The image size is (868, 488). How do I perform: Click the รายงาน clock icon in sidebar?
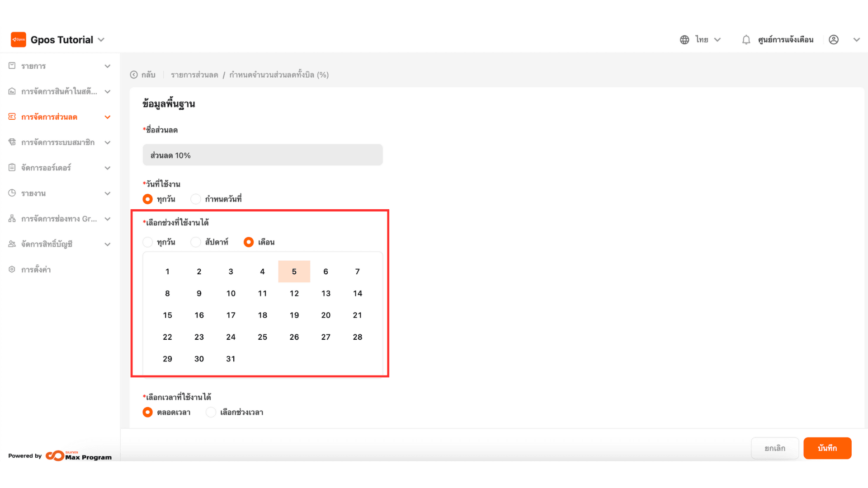click(x=12, y=193)
